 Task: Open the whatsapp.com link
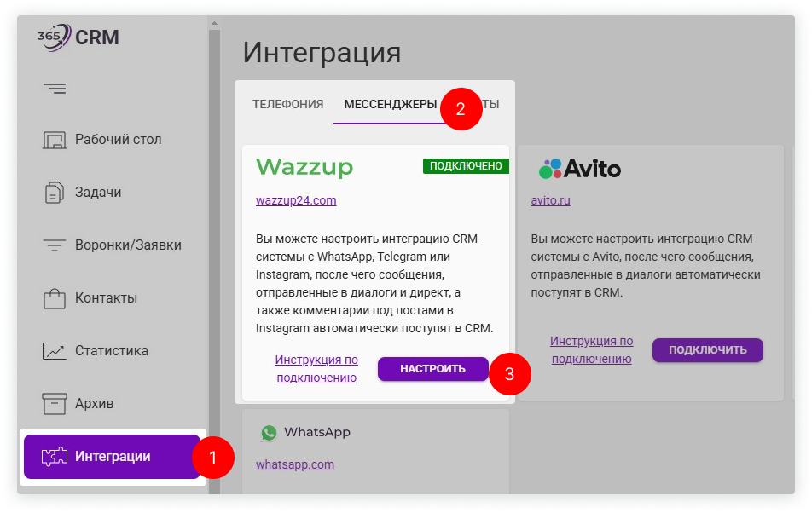(295, 464)
